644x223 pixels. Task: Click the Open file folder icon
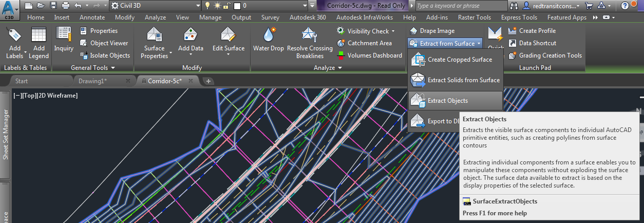[41, 6]
